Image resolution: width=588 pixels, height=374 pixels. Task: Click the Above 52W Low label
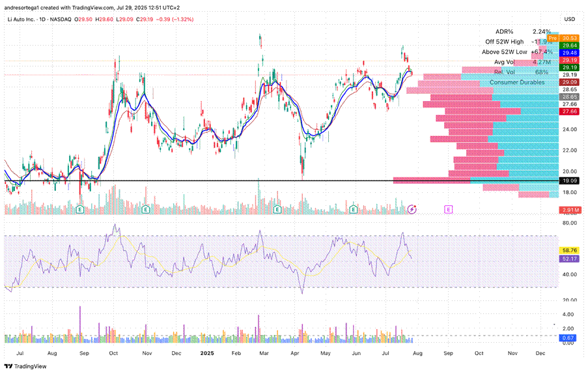[505, 51]
